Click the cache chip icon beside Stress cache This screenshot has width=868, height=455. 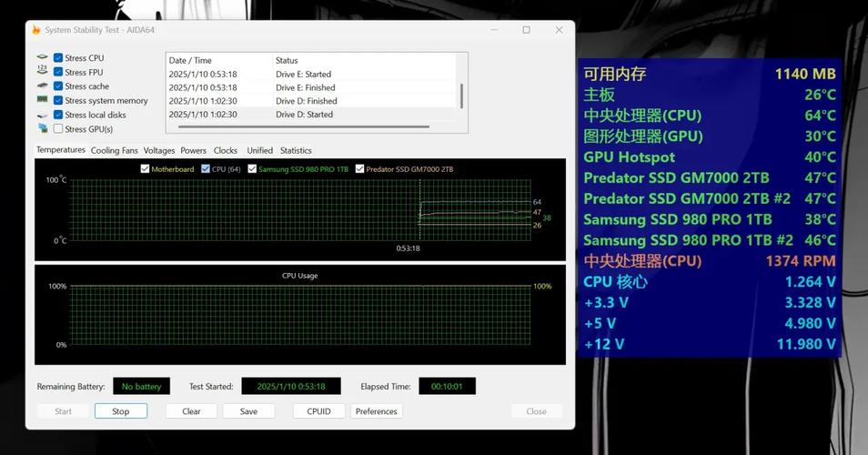coord(43,86)
